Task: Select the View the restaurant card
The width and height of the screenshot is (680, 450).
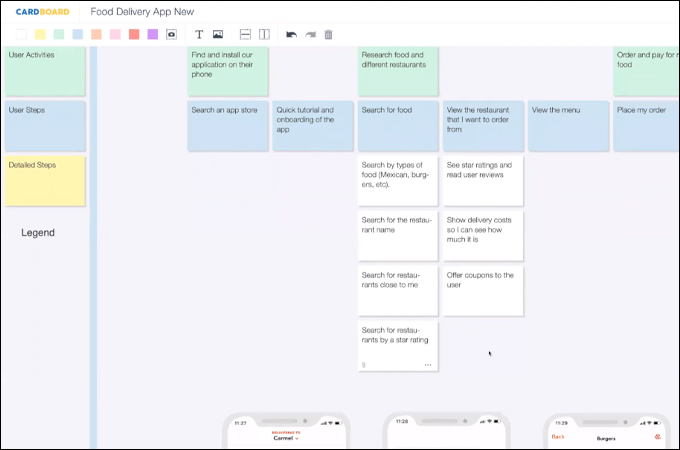Action: 483,126
